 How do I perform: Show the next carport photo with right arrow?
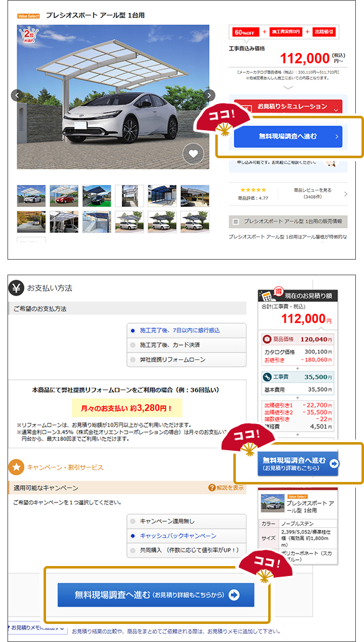point(210,95)
